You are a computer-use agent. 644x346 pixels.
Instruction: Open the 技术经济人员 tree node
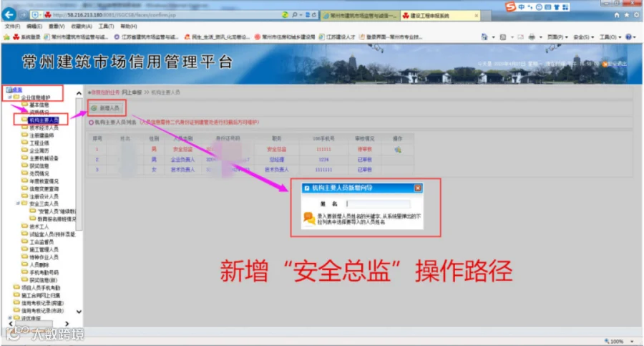pyautogui.click(x=44, y=128)
